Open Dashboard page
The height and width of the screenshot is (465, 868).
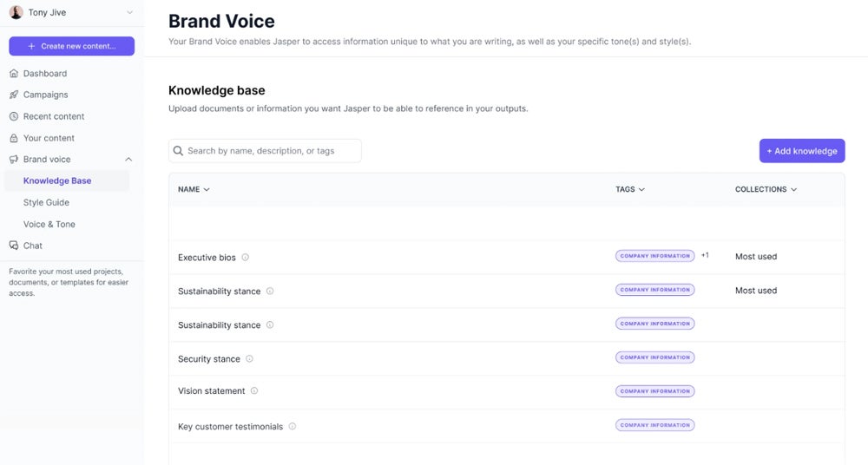45,73
